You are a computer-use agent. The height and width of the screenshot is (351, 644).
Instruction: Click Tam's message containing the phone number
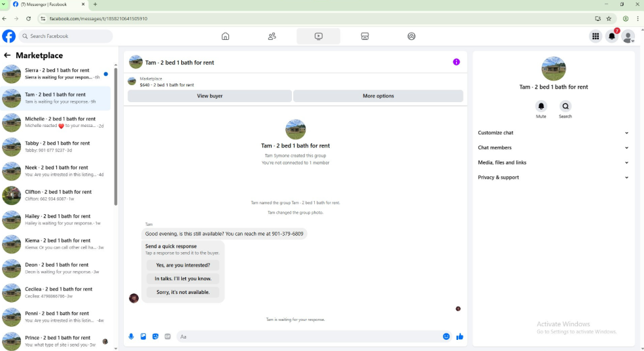(x=224, y=234)
